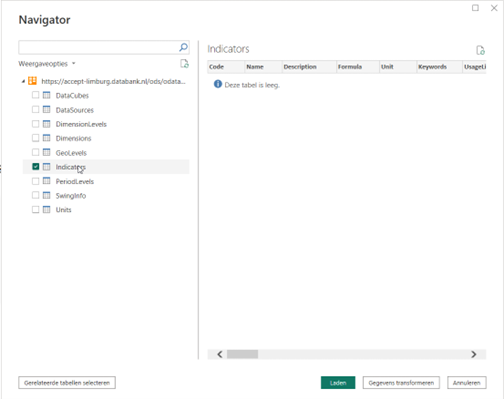Check the DataCubes checkbox

click(x=35, y=95)
